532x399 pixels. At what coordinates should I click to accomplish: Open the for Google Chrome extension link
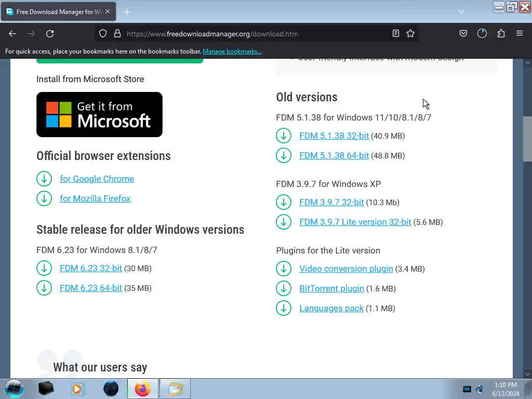click(x=97, y=179)
